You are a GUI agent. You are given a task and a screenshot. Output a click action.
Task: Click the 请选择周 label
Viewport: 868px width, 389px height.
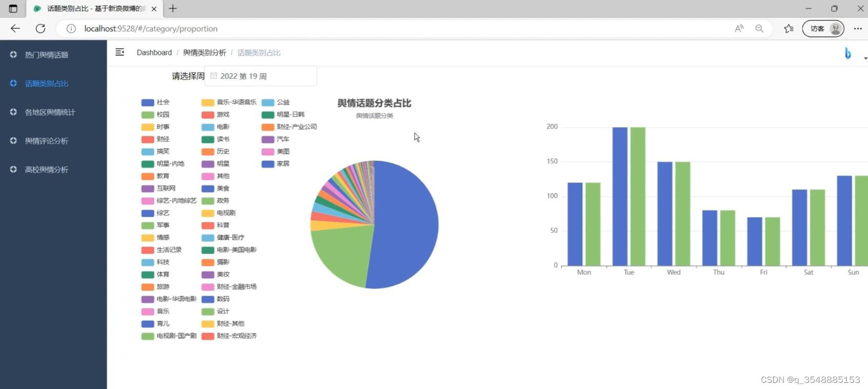(188, 76)
